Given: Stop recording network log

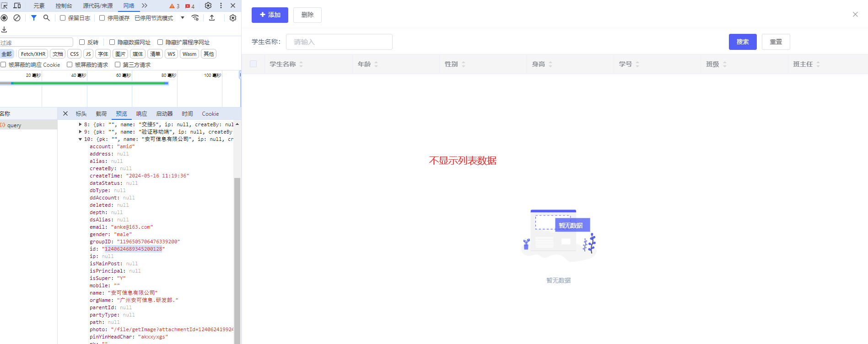Looking at the screenshot, I should [x=4, y=18].
